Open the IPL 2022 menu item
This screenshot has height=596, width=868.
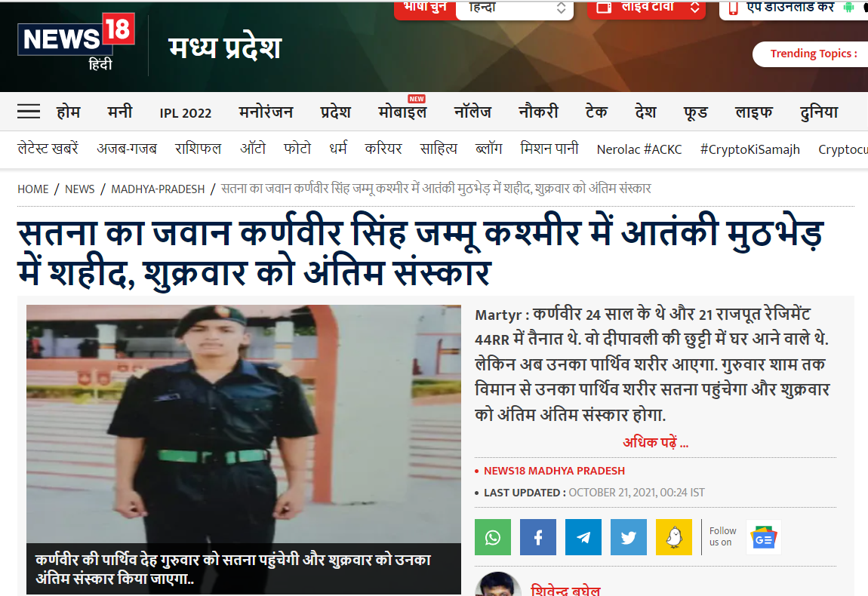[185, 113]
